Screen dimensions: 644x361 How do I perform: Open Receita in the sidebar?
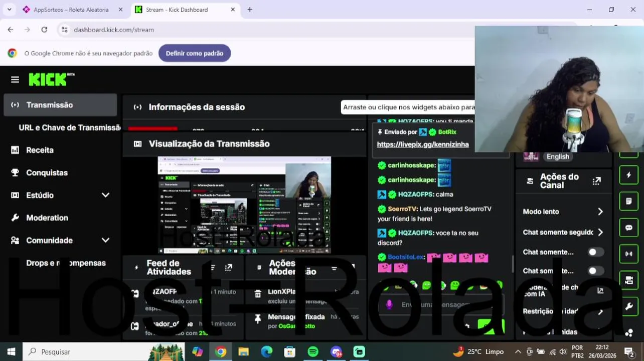(x=40, y=150)
